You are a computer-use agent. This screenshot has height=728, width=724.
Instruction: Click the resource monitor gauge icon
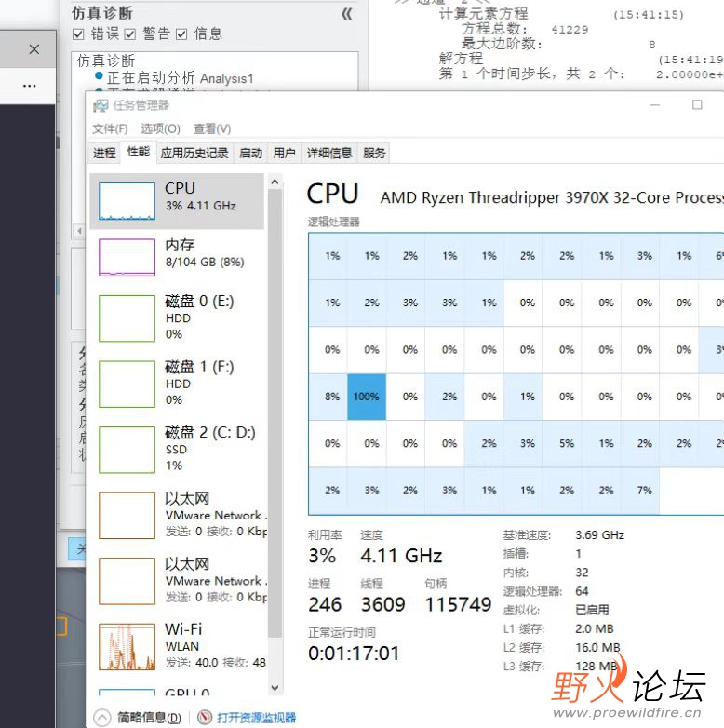coord(205,718)
